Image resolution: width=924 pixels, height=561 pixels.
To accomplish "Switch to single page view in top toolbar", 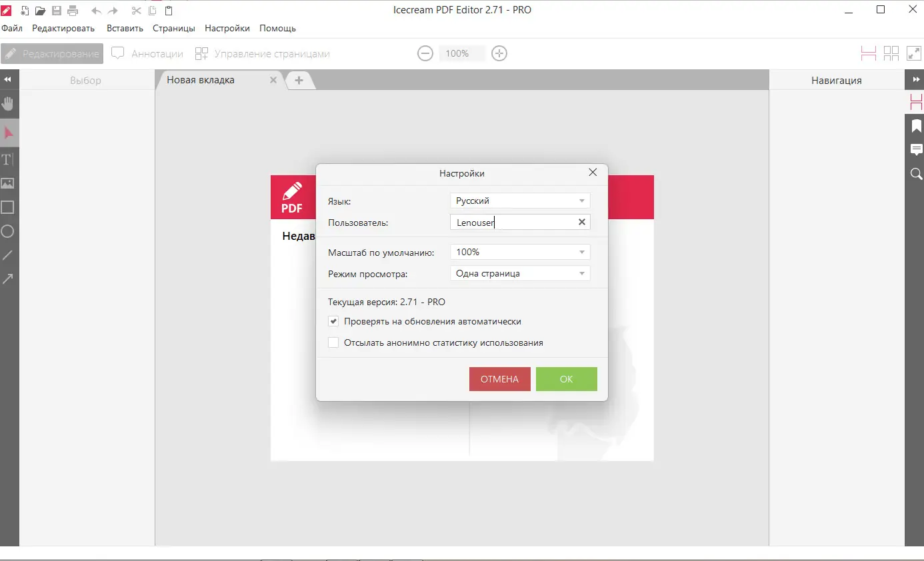I will pyautogui.click(x=868, y=53).
